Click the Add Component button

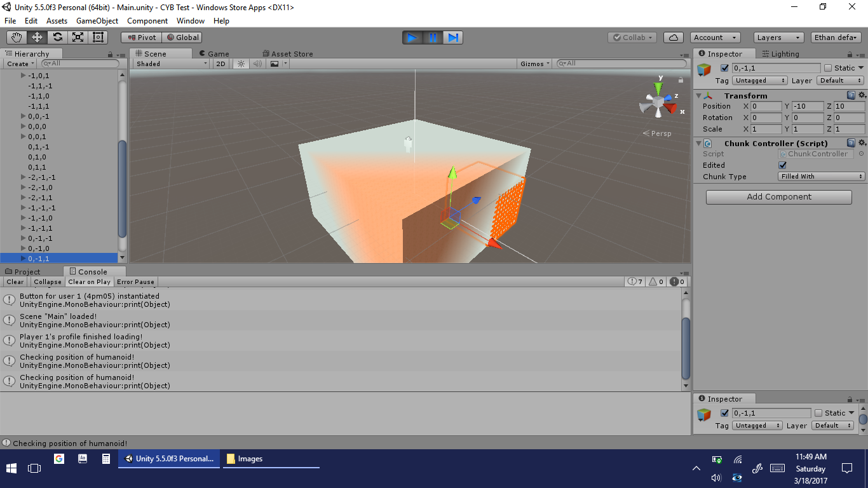pyautogui.click(x=778, y=197)
